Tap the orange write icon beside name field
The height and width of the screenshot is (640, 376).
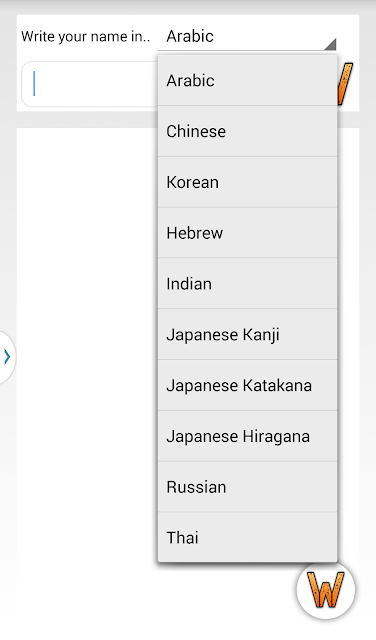click(345, 84)
